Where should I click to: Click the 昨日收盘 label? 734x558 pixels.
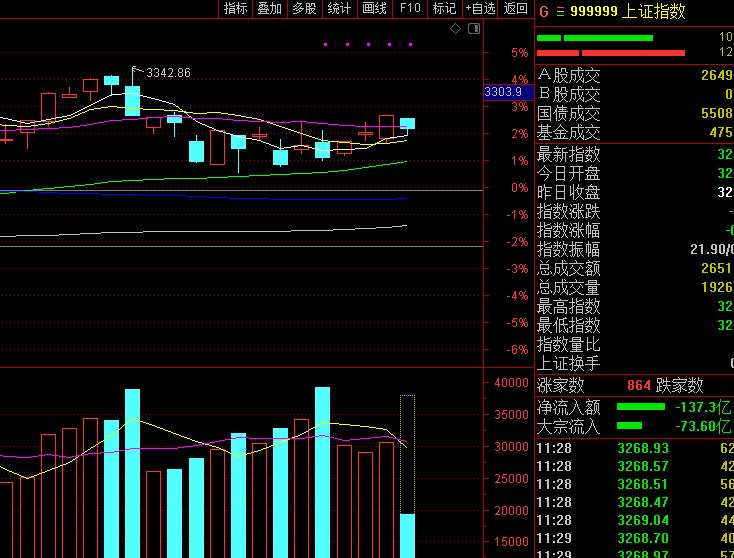[x=569, y=192]
